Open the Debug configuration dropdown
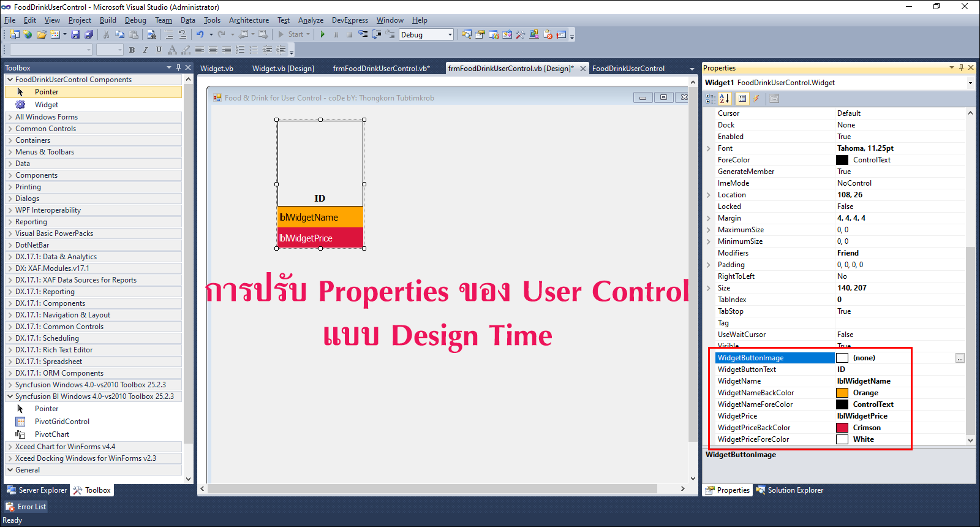This screenshot has height=527, width=980. [450, 35]
